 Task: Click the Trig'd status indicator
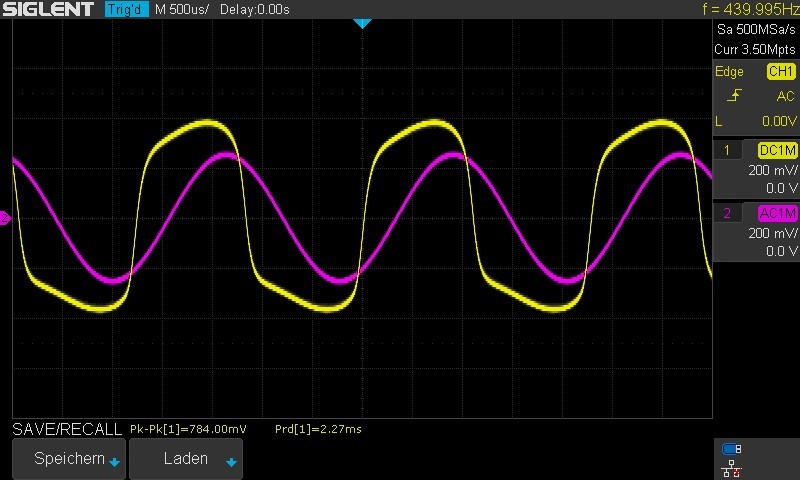126,9
